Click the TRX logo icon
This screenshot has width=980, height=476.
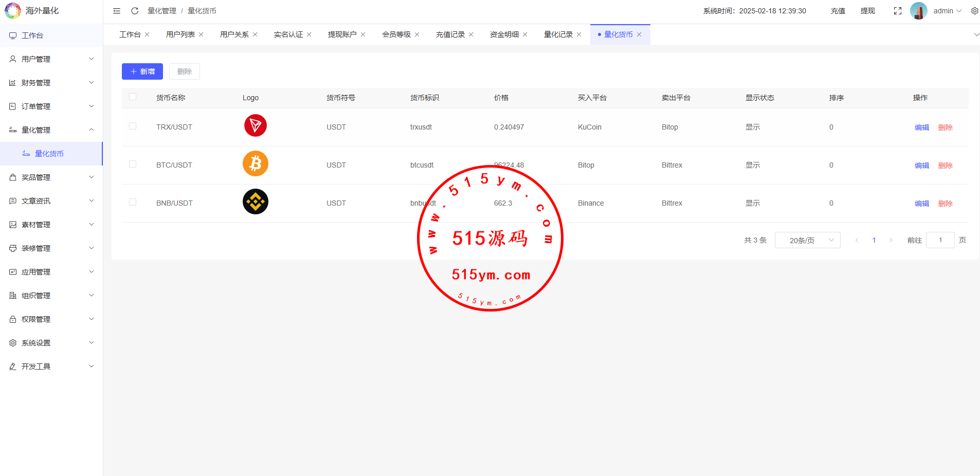pyautogui.click(x=256, y=126)
